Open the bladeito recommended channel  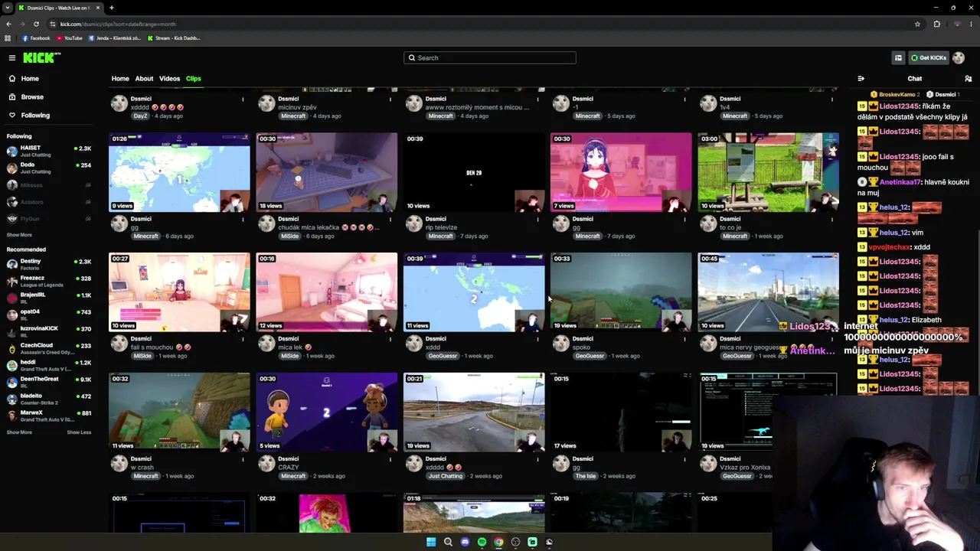(x=48, y=399)
